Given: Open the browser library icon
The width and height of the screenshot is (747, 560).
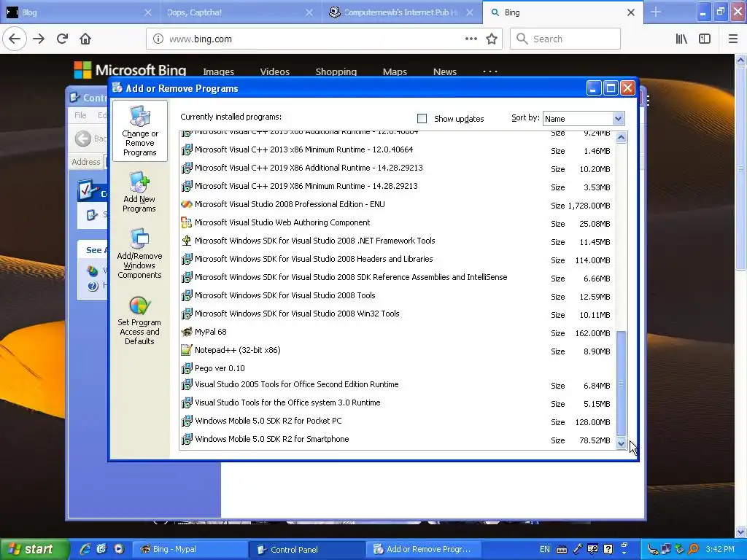Looking at the screenshot, I should (x=682, y=39).
